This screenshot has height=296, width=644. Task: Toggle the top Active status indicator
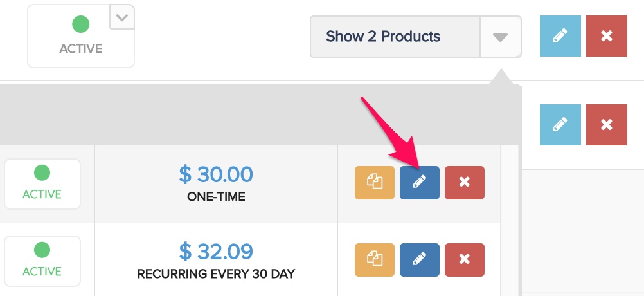(x=81, y=36)
